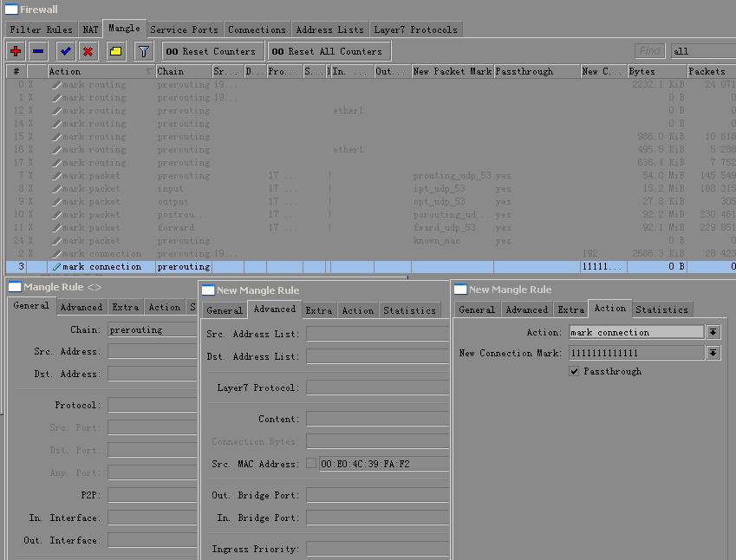
Task: Enable rule with blue checkmark icon
Action: click(x=65, y=51)
